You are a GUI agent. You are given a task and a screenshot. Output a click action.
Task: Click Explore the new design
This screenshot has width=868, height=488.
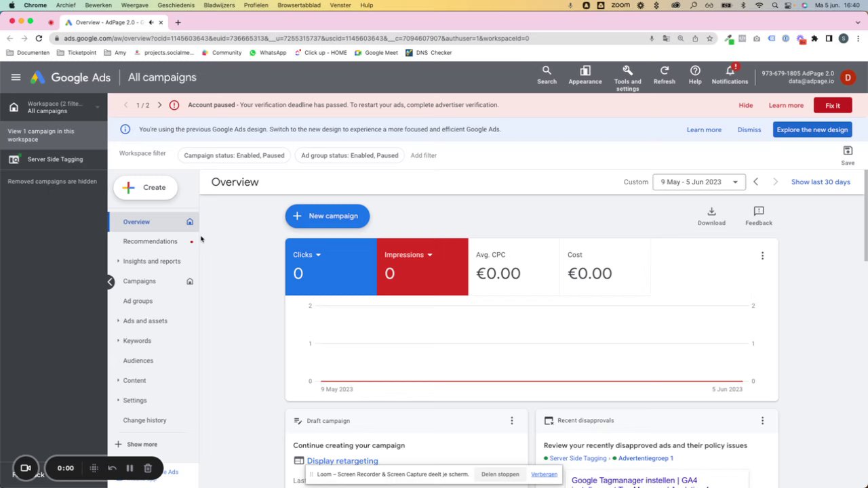click(x=812, y=129)
